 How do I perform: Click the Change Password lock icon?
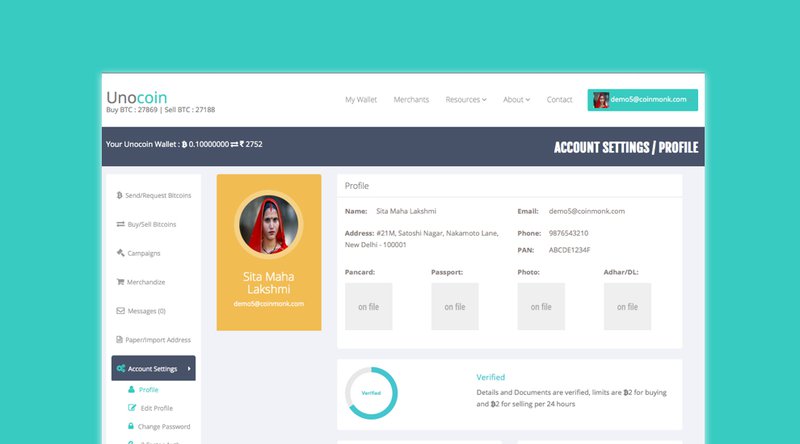click(131, 426)
